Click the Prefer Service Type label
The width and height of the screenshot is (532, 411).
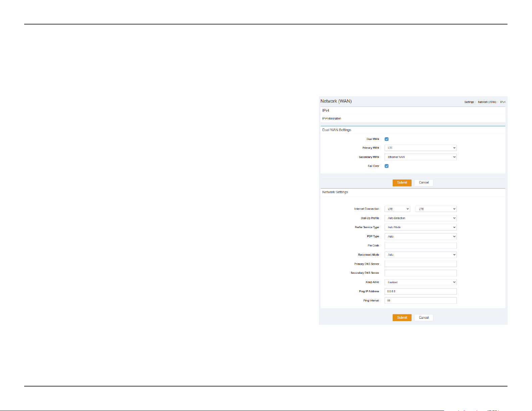point(367,227)
